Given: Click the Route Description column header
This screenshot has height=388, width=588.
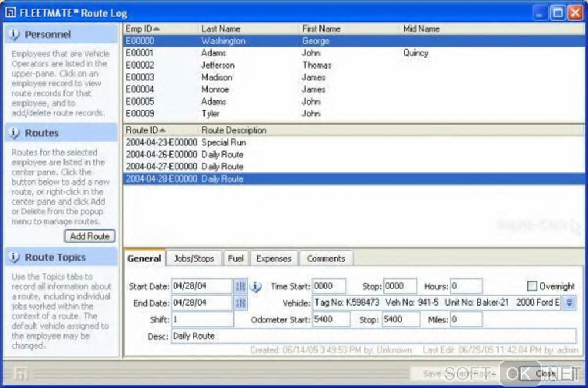Looking at the screenshot, I should coord(390,130).
